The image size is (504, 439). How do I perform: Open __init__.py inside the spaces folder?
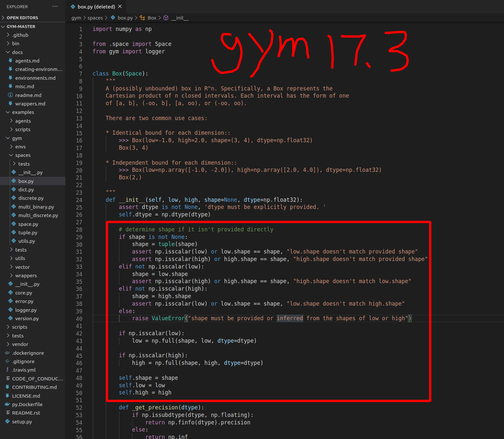tap(33, 172)
